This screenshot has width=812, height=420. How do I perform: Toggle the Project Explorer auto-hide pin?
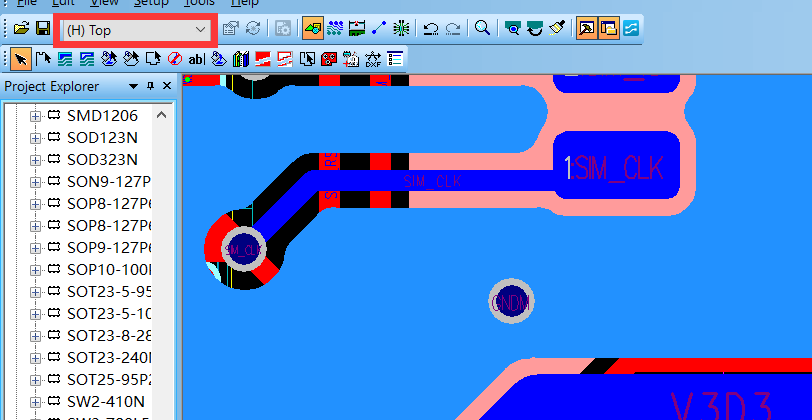click(150, 86)
